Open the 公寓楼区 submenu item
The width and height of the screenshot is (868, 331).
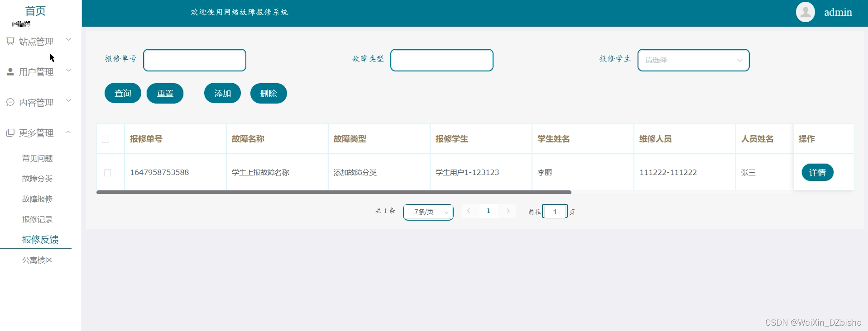tap(38, 260)
